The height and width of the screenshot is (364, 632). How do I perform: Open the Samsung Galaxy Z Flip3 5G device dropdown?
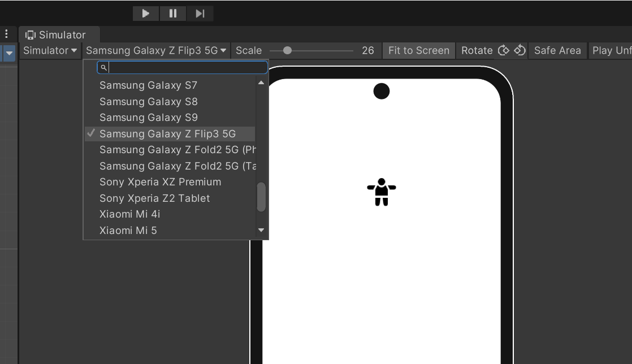[156, 50]
